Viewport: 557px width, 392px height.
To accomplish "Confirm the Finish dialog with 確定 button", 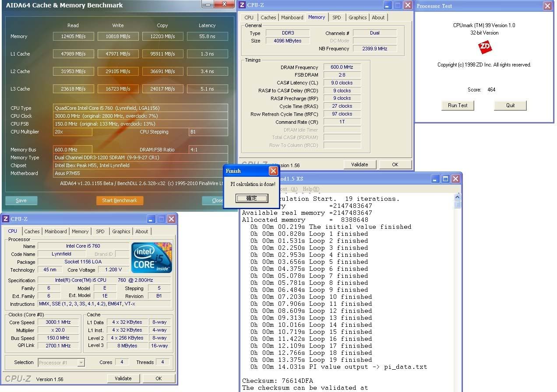I will pos(251,198).
